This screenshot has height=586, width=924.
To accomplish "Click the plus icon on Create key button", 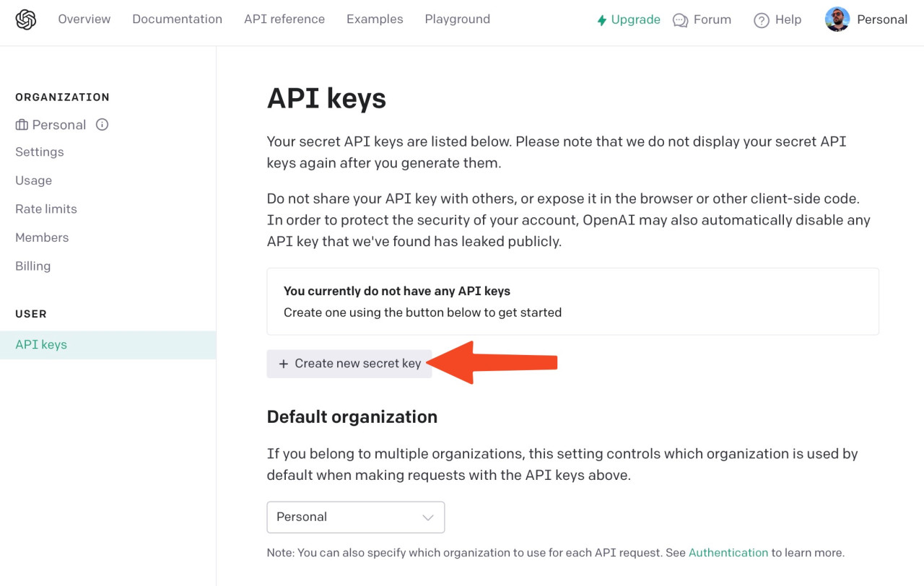I will (284, 364).
